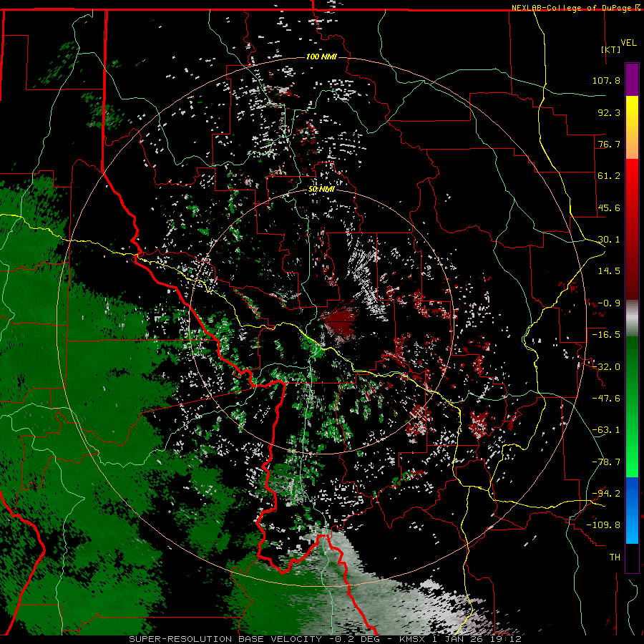This screenshot has height=644, width=644.
Task: Click the -16.5 value on velocity scale
Action: pos(606,335)
